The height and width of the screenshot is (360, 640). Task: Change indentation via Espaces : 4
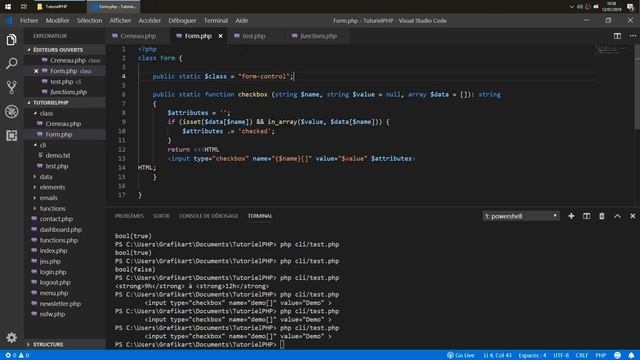532,355
